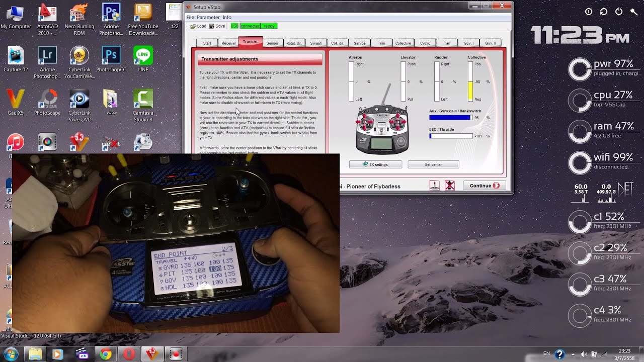Open the CyberLink PowerDVD shortcut
This screenshot has height=362, width=644.
point(79,106)
